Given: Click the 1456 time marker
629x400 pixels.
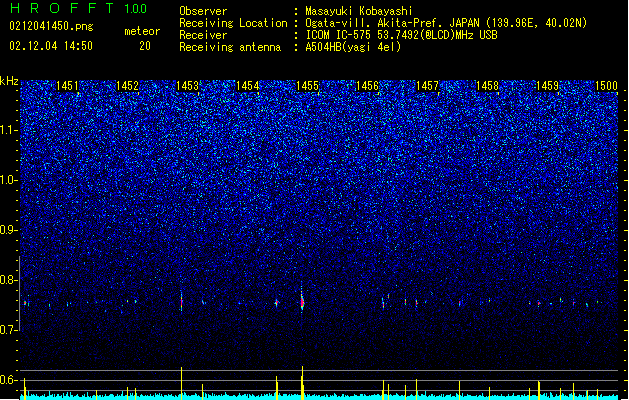Looking at the screenshot, I should [367, 86].
